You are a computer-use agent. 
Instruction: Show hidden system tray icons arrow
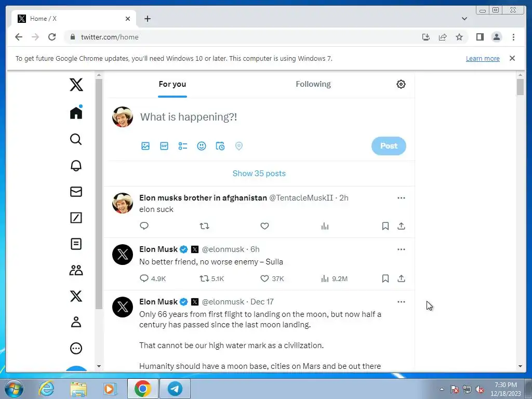click(442, 389)
